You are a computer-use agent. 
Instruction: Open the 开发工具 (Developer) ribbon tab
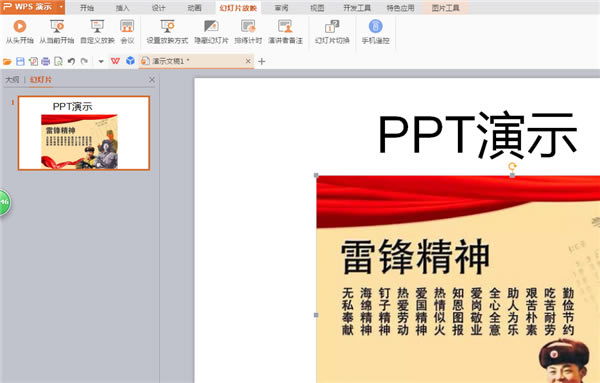(357, 8)
